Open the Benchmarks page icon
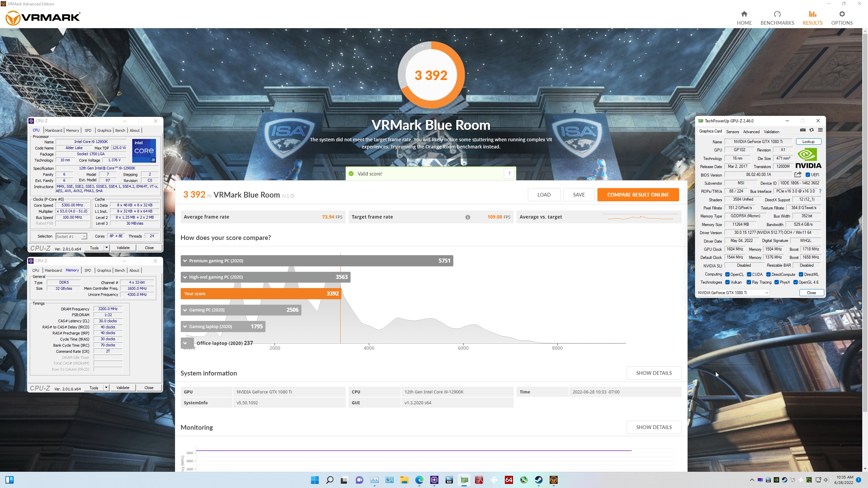The height and width of the screenshot is (488, 868). click(x=777, y=14)
